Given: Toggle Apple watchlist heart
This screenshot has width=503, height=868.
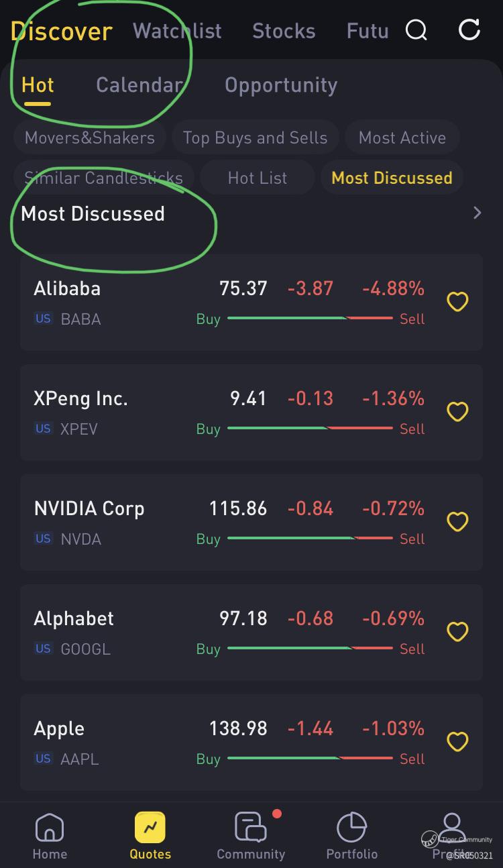Looking at the screenshot, I should [457, 742].
